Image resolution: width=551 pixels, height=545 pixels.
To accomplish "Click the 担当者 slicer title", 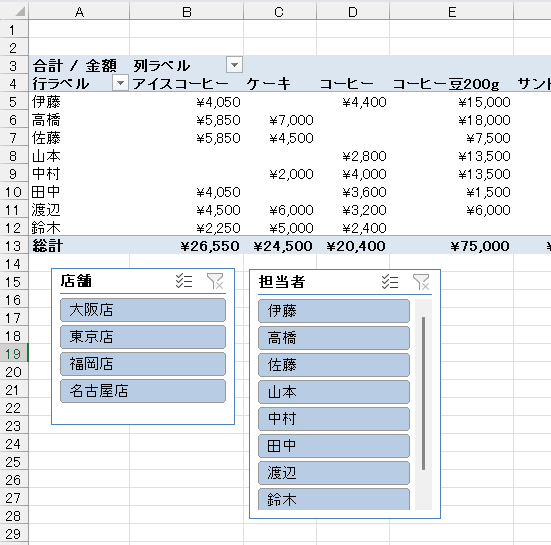I will point(282,281).
